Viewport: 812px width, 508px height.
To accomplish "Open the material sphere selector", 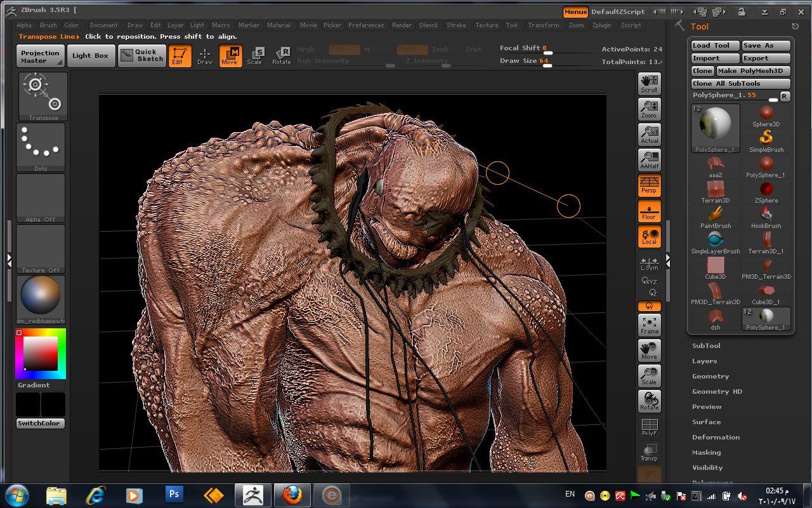I will click(x=41, y=299).
